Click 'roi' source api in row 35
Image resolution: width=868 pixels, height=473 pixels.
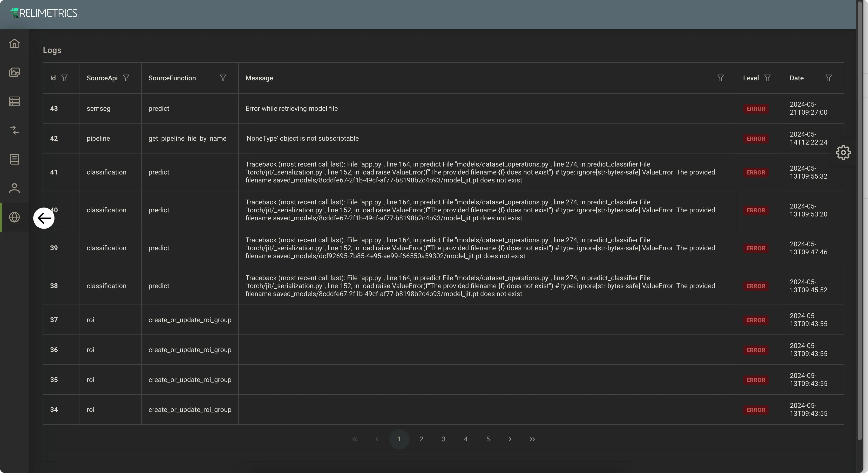coord(90,380)
